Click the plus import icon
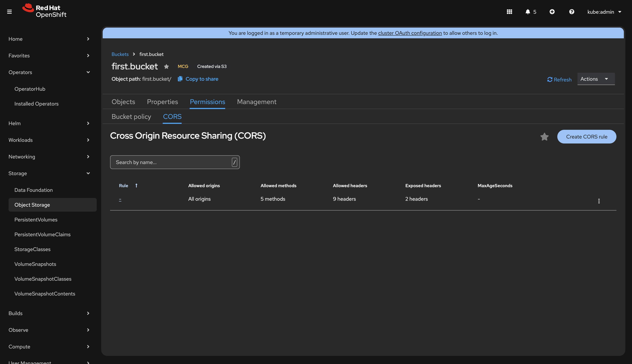The width and height of the screenshot is (632, 364). (x=552, y=12)
